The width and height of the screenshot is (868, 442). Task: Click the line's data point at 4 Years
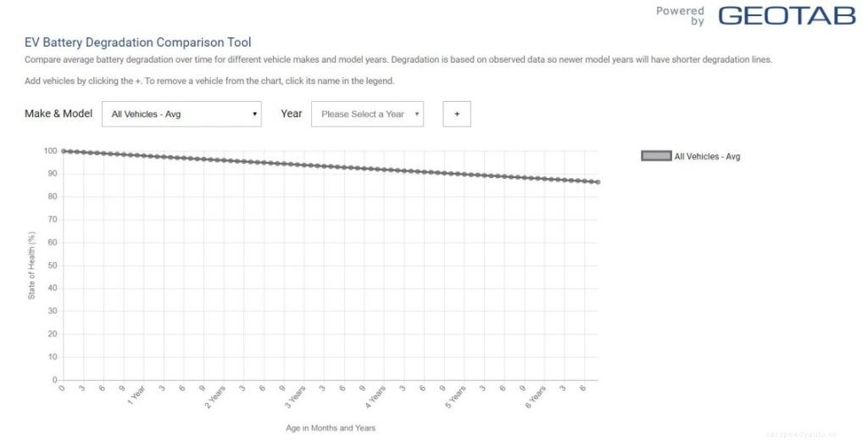click(x=384, y=170)
